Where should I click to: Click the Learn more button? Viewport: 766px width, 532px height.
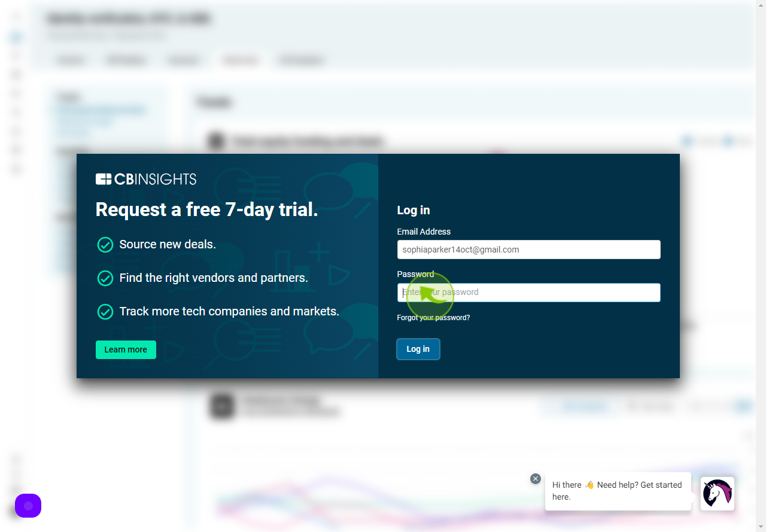(126, 350)
